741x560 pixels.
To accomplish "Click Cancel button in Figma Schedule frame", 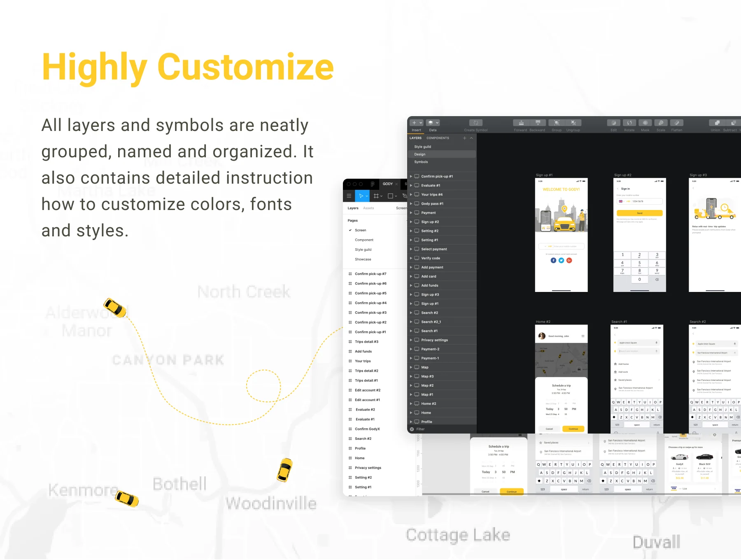I will point(486,491).
